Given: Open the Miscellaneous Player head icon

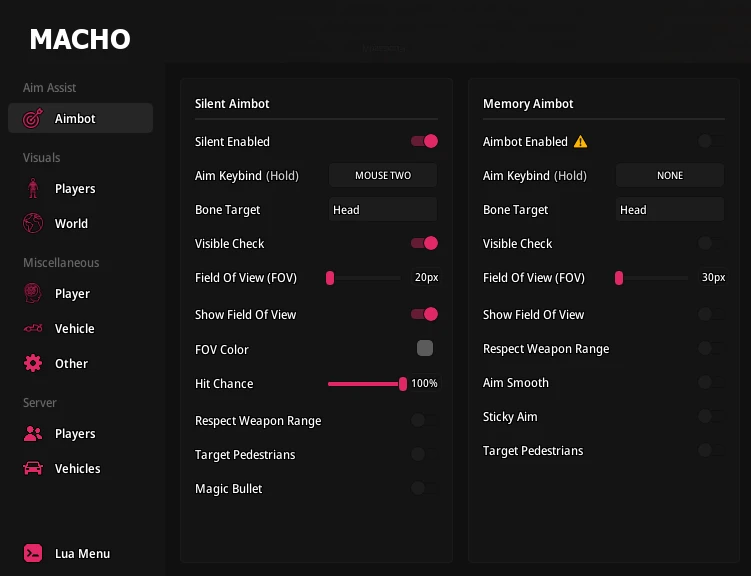Looking at the screenshot, I should [33, 293].
